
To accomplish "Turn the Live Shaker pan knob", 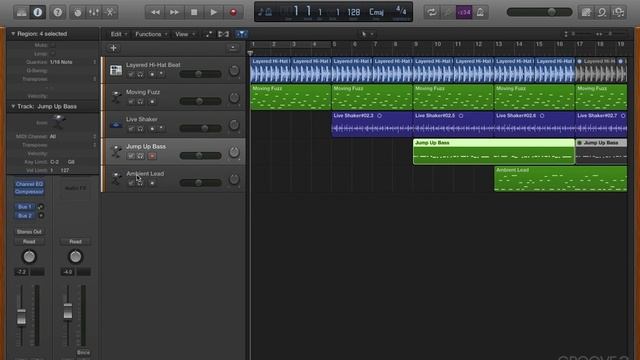I will click(234, 125).
